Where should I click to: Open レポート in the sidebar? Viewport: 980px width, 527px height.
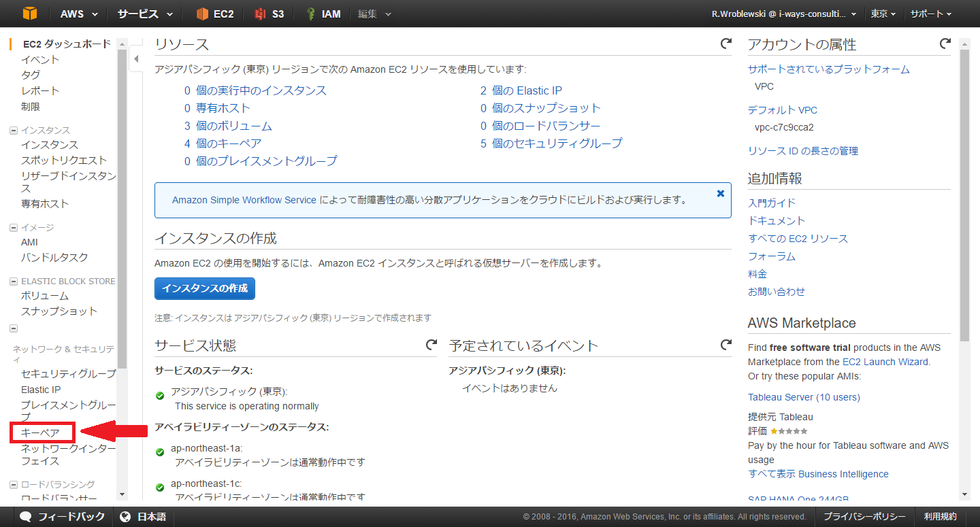click(40, 90)
